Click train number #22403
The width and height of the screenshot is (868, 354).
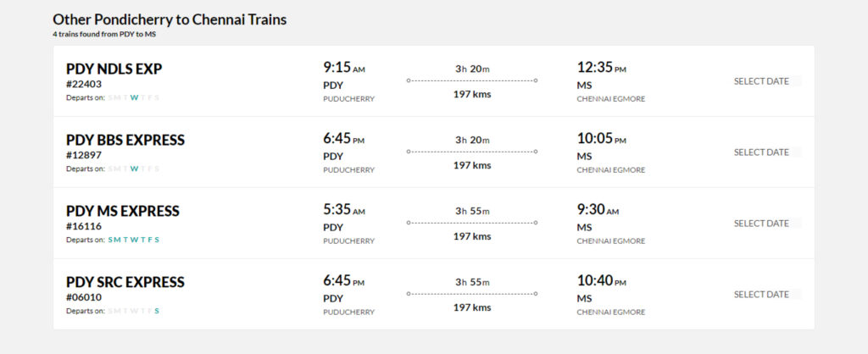coord(84,84)
